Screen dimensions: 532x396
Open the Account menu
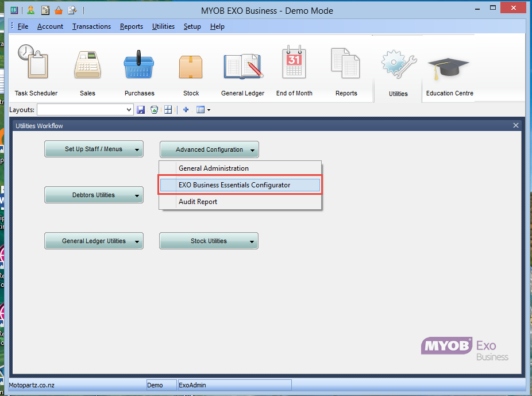[50, 26]
